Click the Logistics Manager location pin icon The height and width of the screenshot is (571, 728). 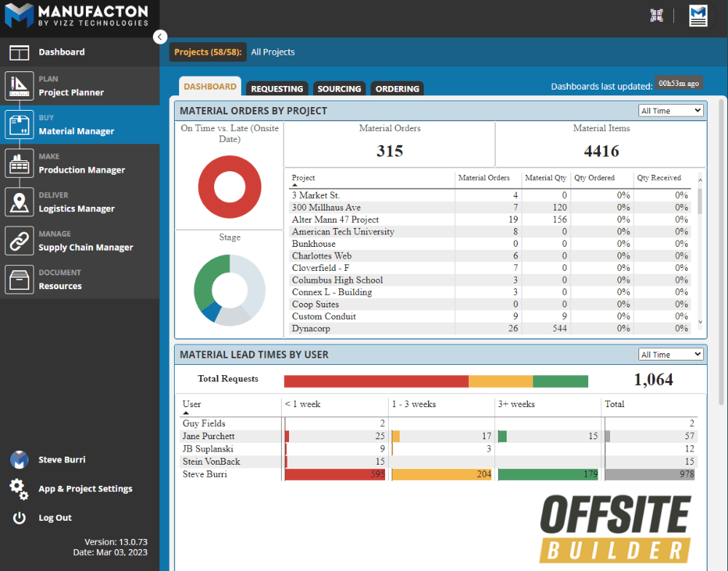(19, 202)
